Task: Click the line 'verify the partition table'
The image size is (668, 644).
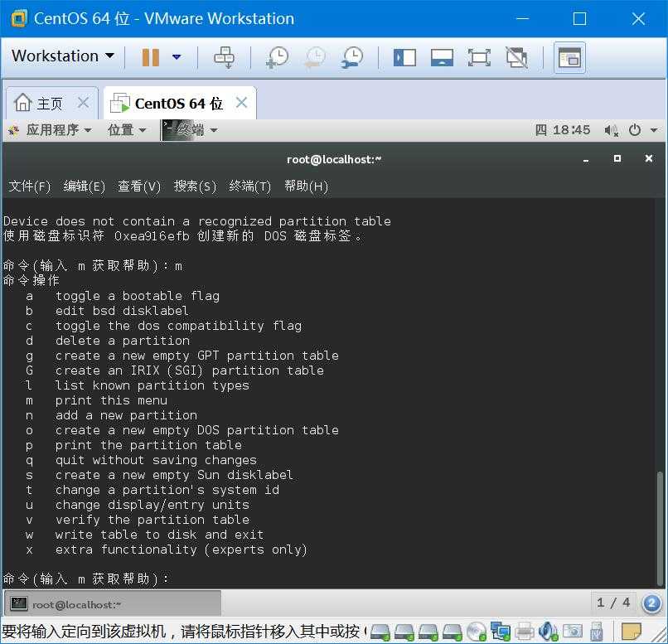Action: [152, 520]
